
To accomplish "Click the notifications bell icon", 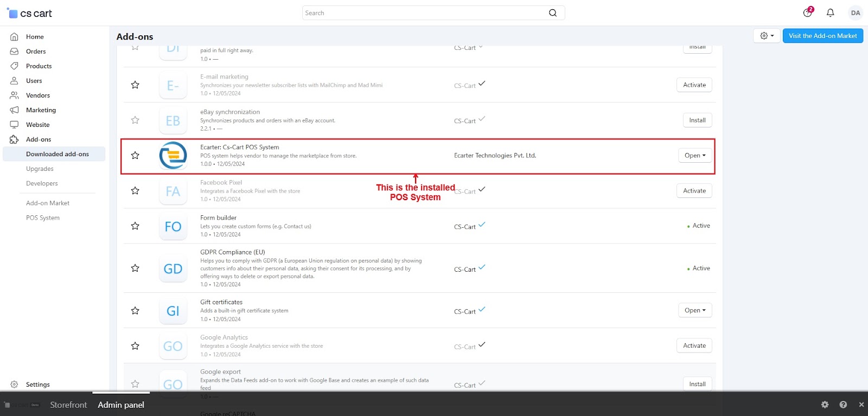I will (830, 13).
